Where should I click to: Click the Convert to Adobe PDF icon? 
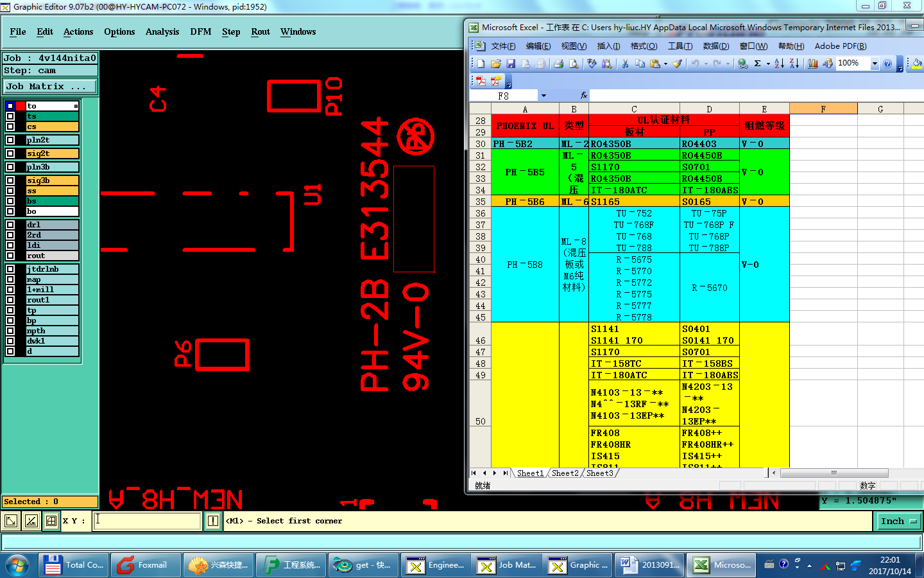[x=481, y=81]
